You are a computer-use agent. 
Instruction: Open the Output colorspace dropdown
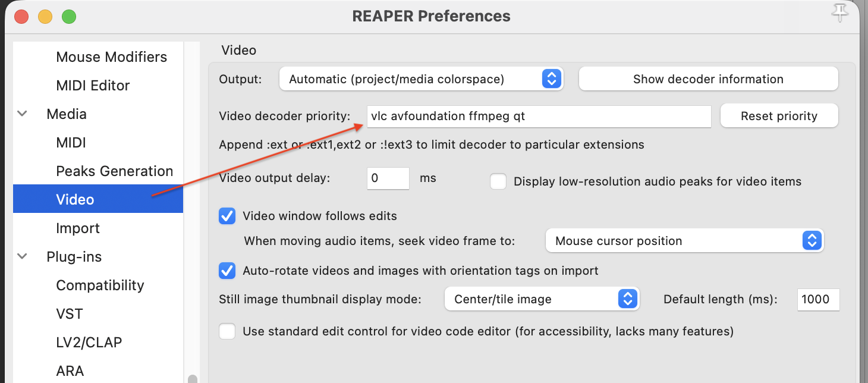[421, 79]
